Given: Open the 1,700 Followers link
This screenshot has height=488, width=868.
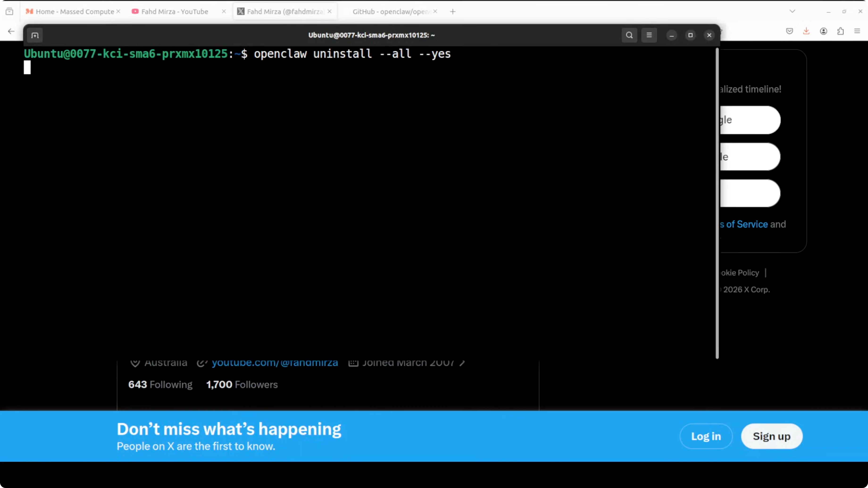Looking at the screenshot, I should click(x=242, y=384).
